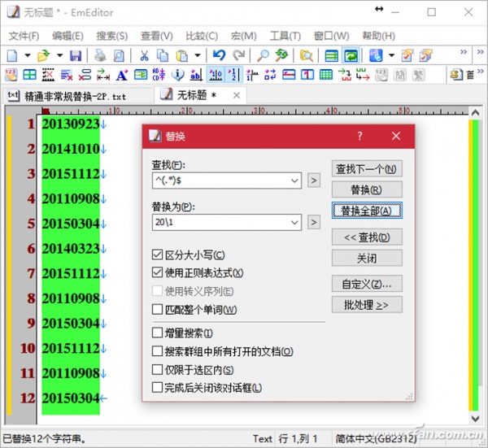Click the Find magnifier icon
The height and width of the screenshot is (448, 488).
[263, 55]
